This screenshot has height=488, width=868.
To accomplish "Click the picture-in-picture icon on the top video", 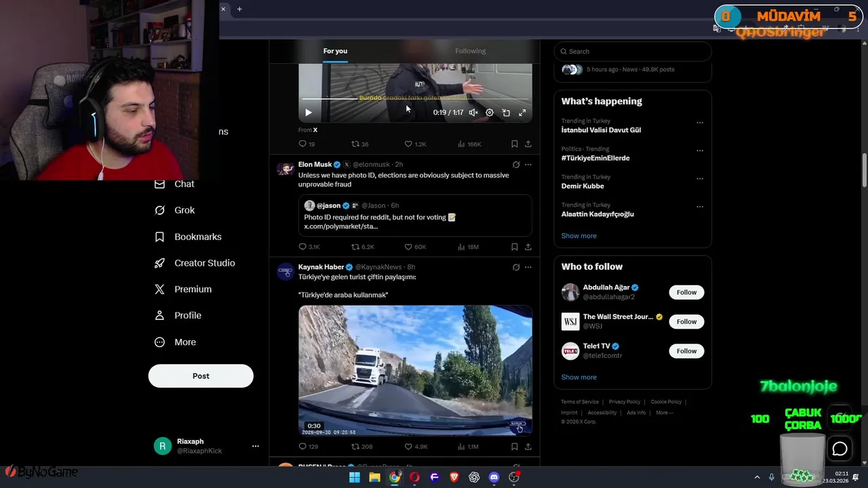I will tap(506, 113).
